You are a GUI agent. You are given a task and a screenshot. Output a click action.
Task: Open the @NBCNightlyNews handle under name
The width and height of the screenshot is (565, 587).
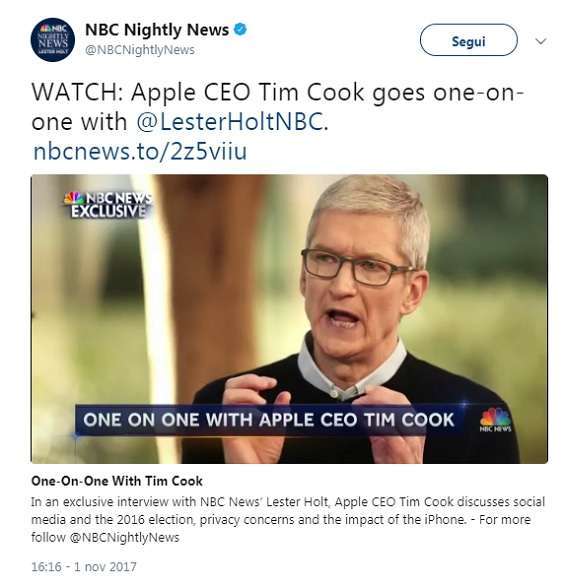point(140,50)
